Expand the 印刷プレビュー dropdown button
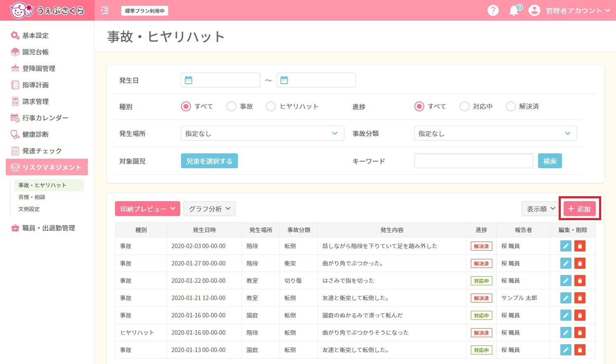This screenshot has width=616, height=364. pyautogui.click(x=148, y=209)
